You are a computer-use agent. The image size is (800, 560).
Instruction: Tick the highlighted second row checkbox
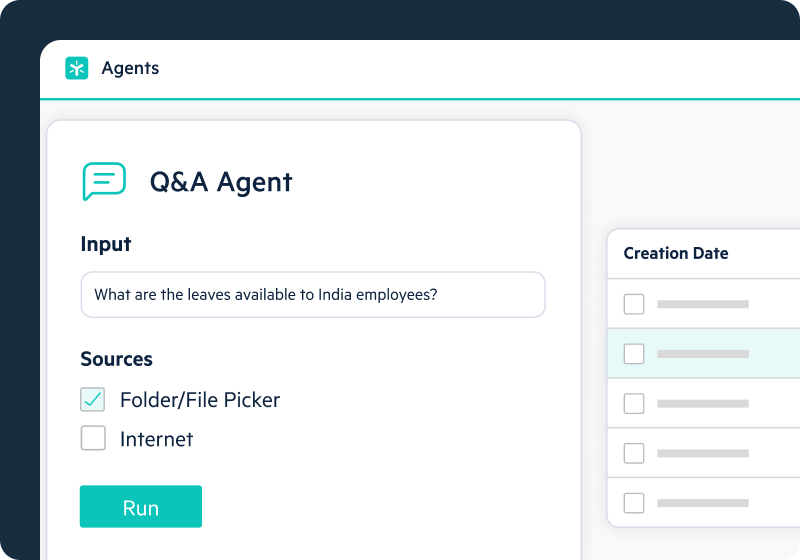(634, 353)
